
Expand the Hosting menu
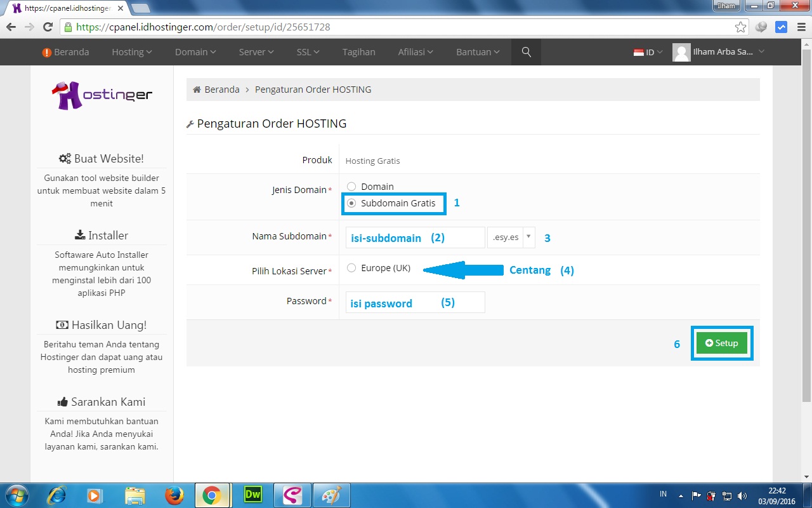132,52
